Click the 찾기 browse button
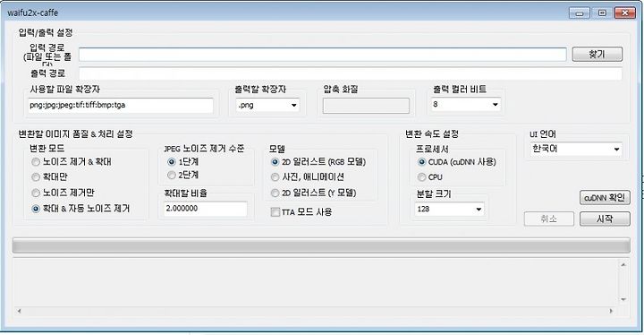Viewport: 644px width, 335px height. click(597, 54)
